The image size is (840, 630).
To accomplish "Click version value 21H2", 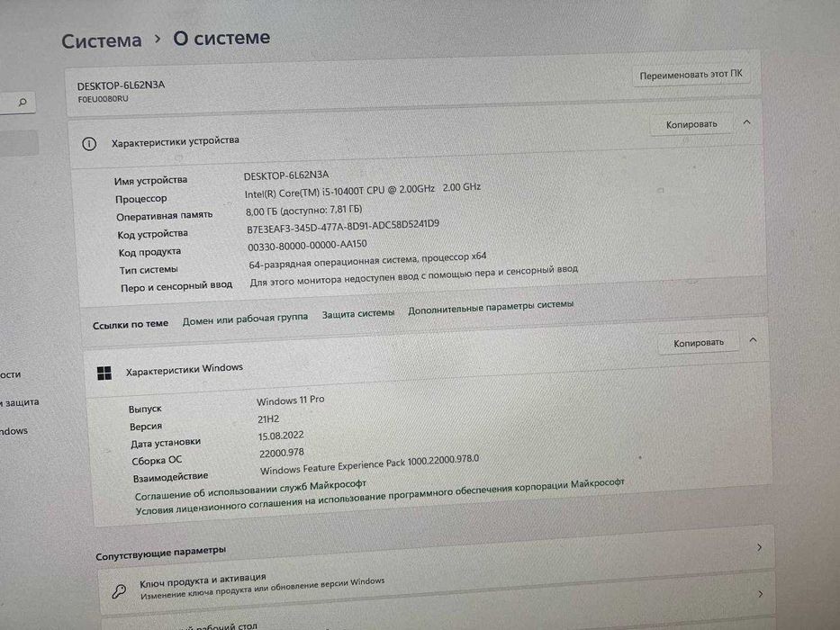I will tap(268, 419).
